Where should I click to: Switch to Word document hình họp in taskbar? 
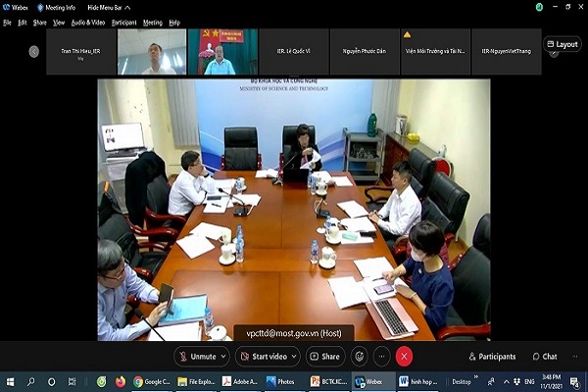point(417,382)
